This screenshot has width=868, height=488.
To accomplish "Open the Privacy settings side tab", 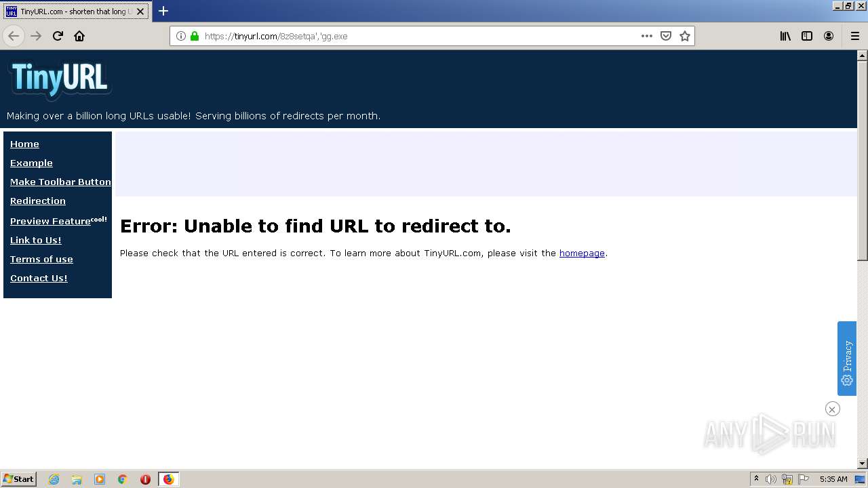I will tap(847, 359).
